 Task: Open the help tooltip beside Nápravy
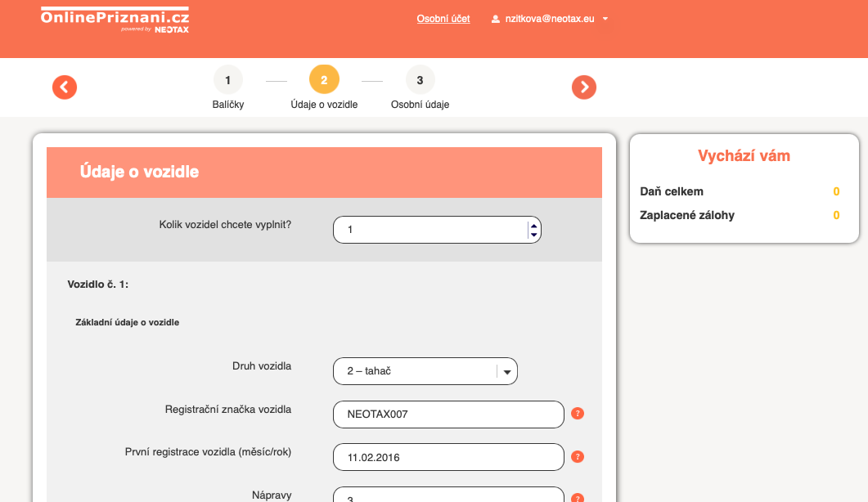point(578,498)
